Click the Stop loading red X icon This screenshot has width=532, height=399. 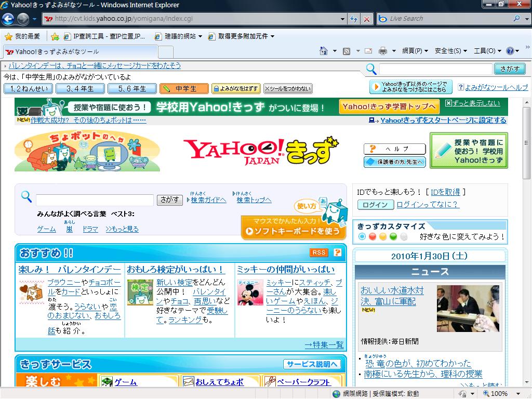click(x=367, y=19)
